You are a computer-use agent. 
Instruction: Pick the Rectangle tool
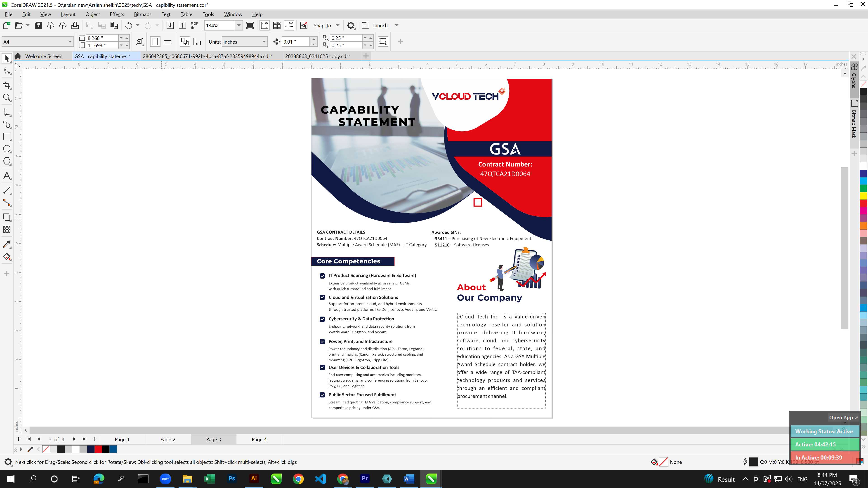pyautogui.click(x=7, y=137)
